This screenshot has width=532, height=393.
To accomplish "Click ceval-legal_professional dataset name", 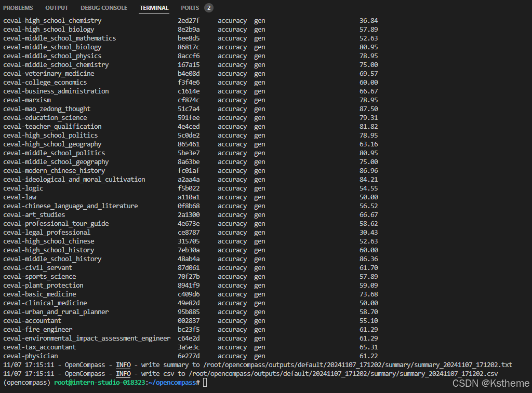I will (x=47, y=232).
